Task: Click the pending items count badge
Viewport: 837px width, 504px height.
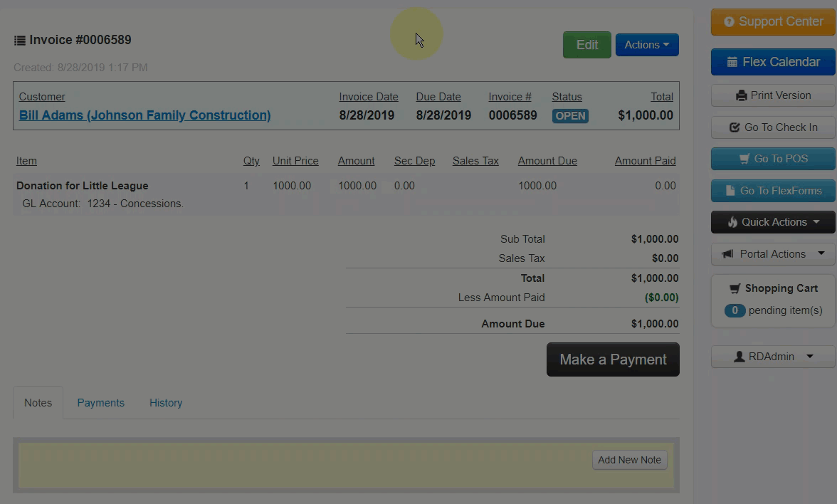Action: pos(735,310)
